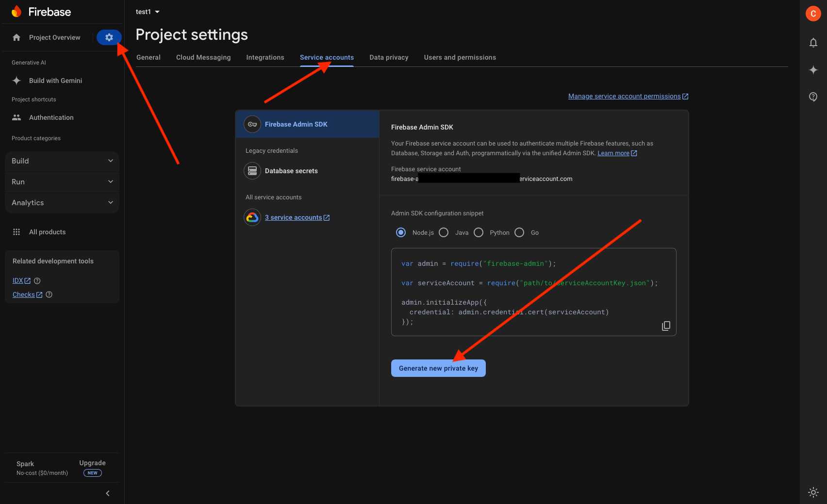The image size is (827, 504).
Task: Click help icon next to Checks
Action: pos(49,294)
